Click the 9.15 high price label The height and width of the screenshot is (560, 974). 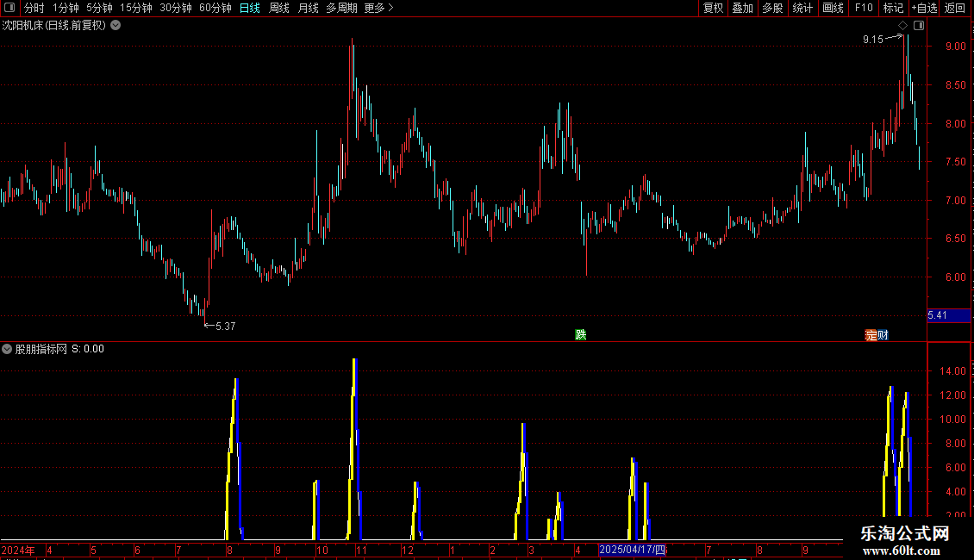pos(873,40)
